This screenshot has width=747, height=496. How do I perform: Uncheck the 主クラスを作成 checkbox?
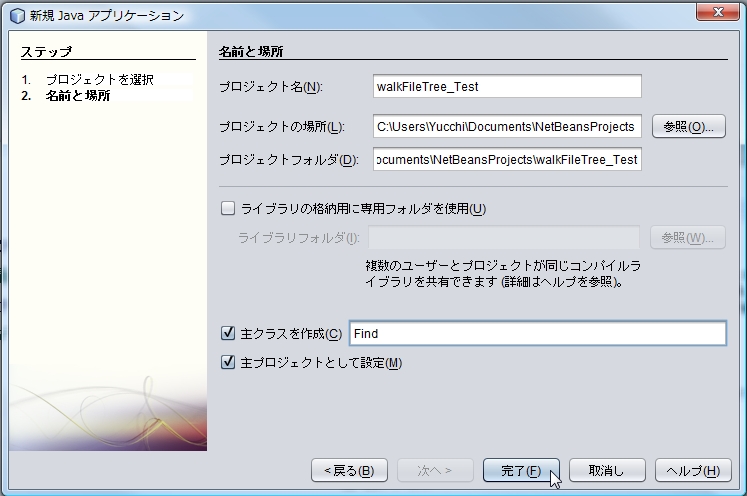(x=228, y=334)
